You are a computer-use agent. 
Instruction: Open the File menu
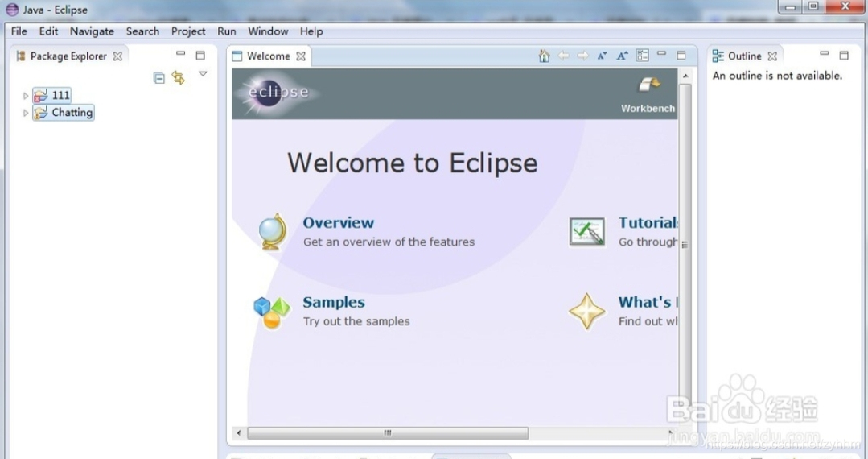pos(19,31)
